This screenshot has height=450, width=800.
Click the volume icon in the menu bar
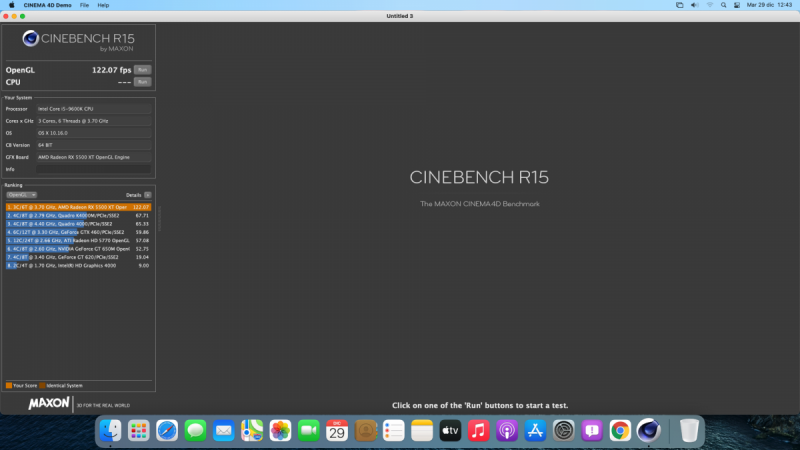(694, 5)
